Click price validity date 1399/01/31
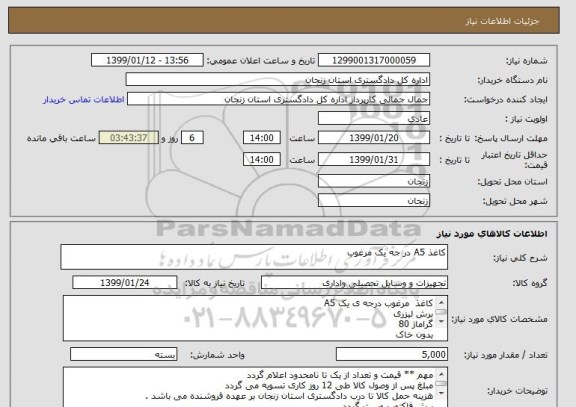 pyautogui.click(x=374, y=159)
